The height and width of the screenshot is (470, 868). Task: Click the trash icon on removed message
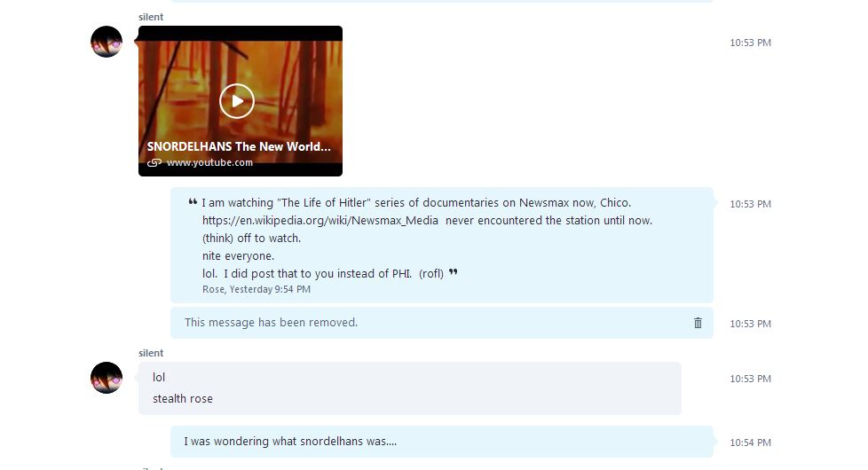[x=698, y=323]
